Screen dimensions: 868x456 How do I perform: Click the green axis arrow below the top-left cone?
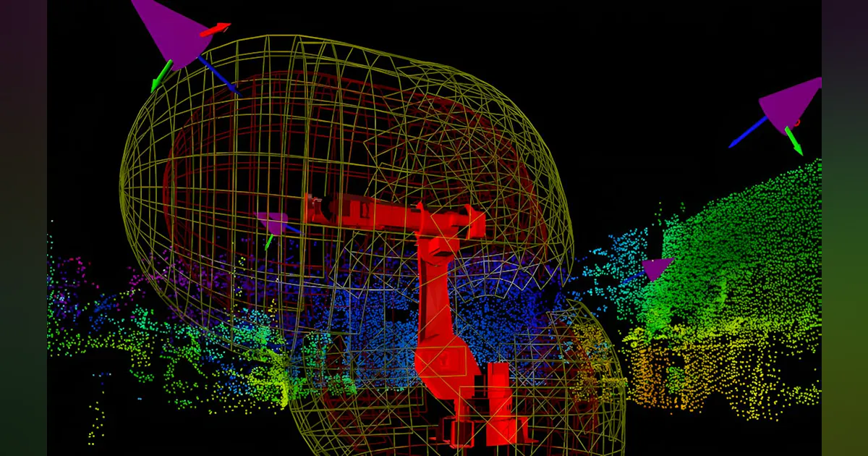[161, 76]
